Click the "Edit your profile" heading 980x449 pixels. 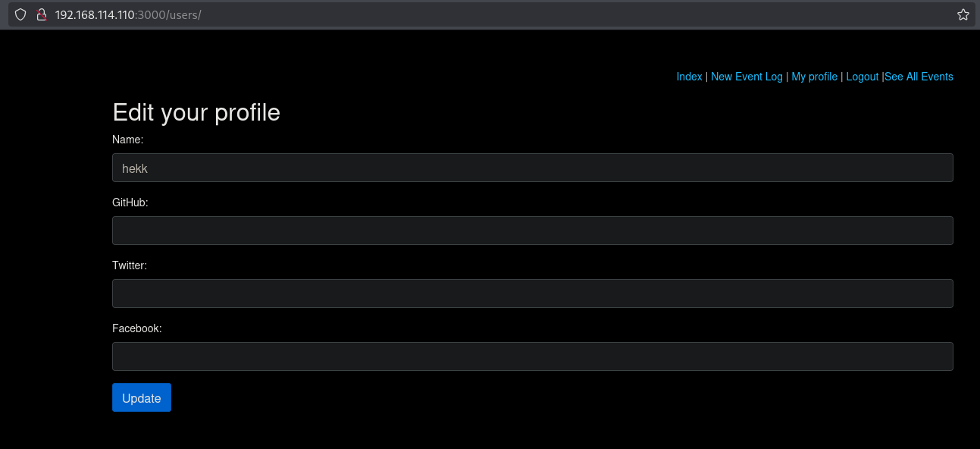[196, 112]
